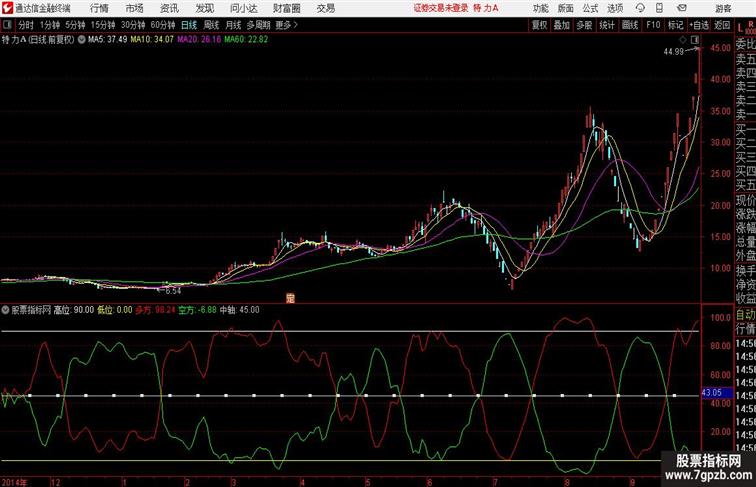
Task: Select the 日线 daily period tab
Action: point(189,25)
